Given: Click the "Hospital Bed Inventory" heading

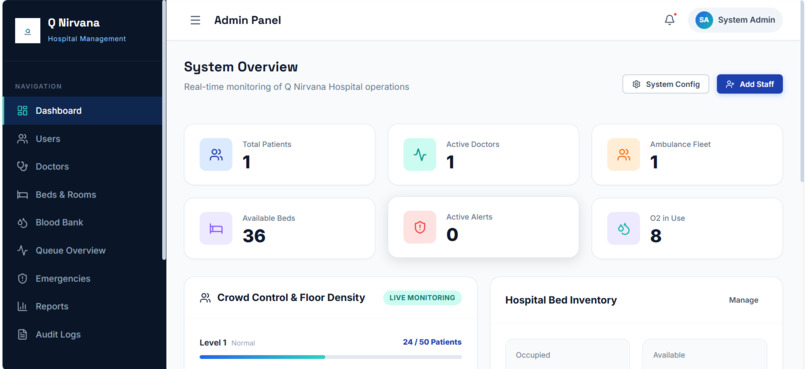Looking at the screenshot, I should coord(561,300).
